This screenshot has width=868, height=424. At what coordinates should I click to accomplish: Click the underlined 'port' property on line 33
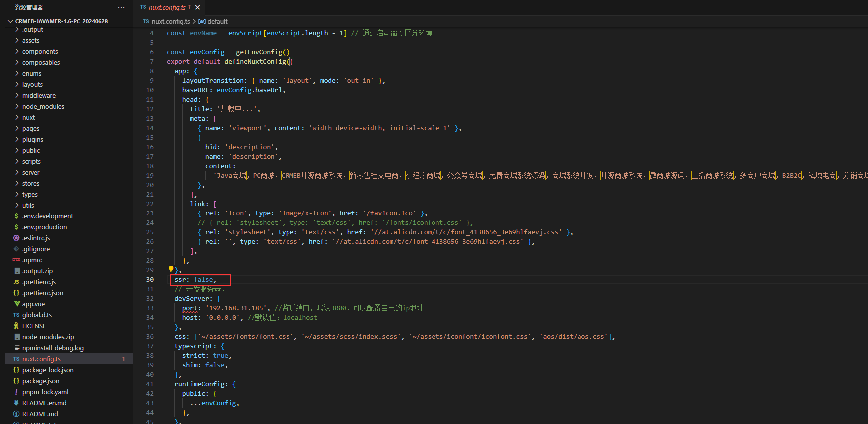(x=190, y=308)
